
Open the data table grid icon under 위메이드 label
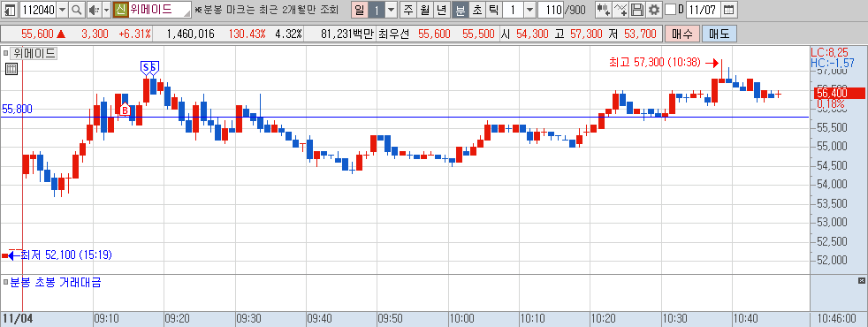[x=11, y=69]
